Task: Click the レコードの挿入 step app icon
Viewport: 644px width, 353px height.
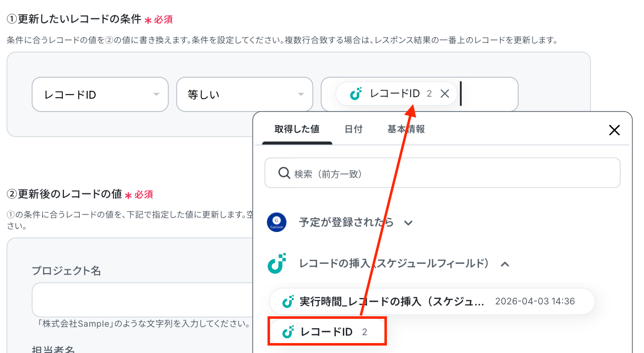Action: [277, 263]
